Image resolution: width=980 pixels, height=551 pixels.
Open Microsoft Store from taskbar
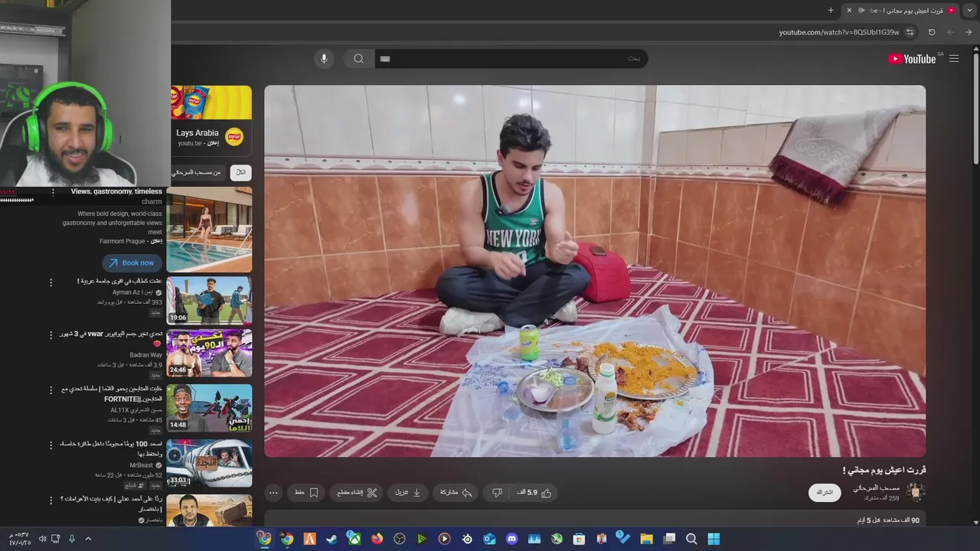coord(579,539)
